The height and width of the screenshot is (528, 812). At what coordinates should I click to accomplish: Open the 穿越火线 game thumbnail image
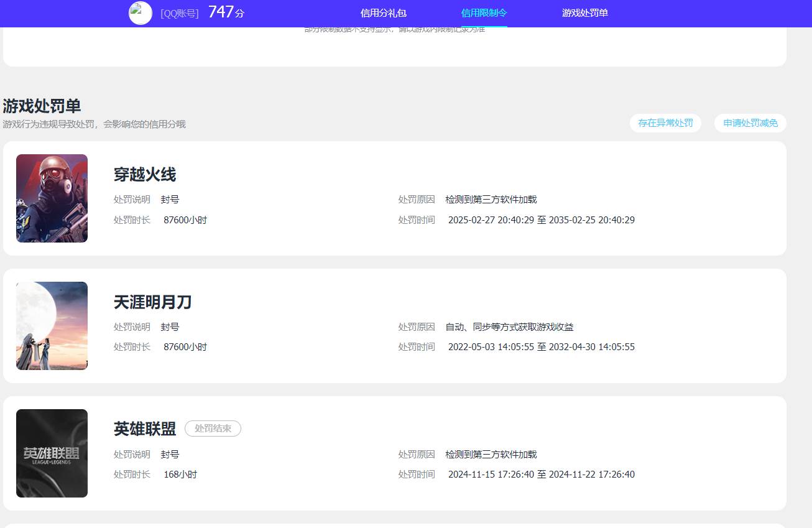[x=52, y=198]
